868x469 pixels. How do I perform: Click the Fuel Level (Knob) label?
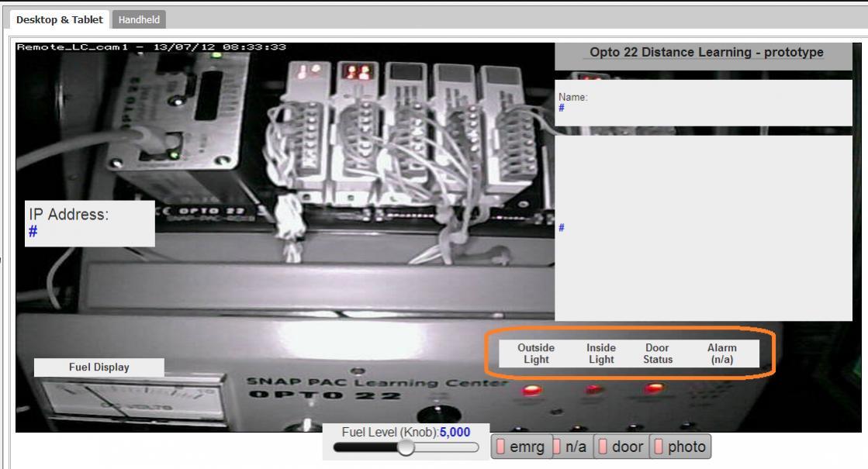tap(389, 432)
